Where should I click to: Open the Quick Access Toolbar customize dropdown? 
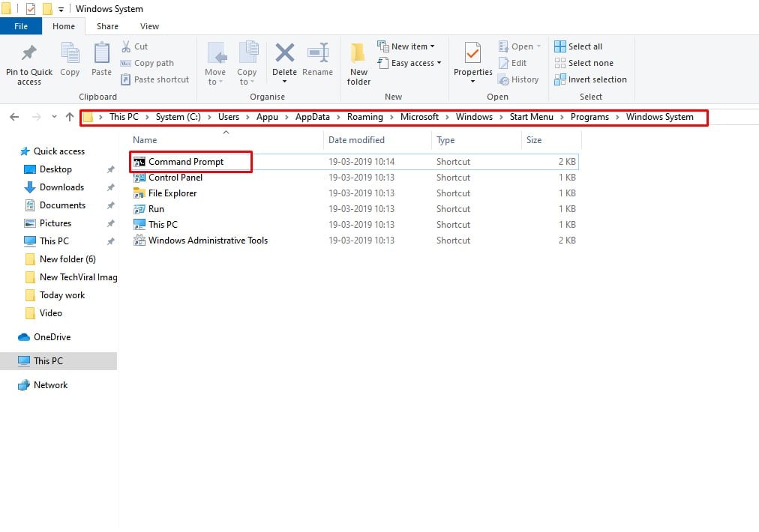point(61,9)
